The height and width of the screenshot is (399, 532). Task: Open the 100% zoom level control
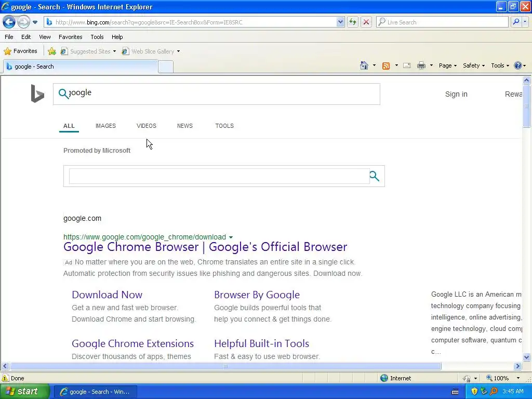[503, 378]
